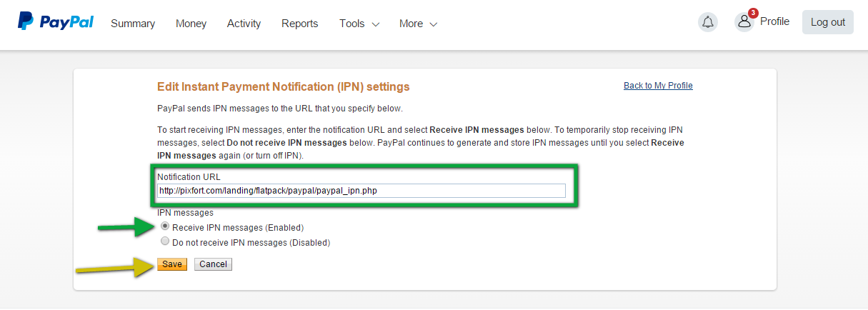Click into the Notification URL field
This screenshot has width=868, height=310.
pyautogui.click(x=361, y=191)
